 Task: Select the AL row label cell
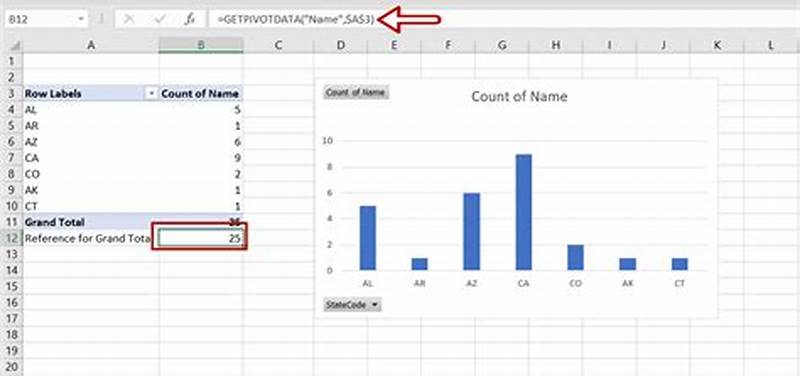point(91,109)
